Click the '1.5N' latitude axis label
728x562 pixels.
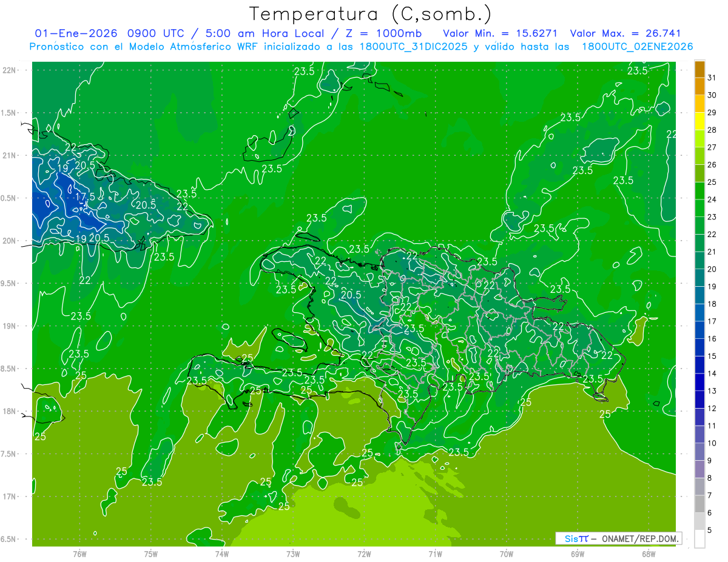(x=8, y=113)
